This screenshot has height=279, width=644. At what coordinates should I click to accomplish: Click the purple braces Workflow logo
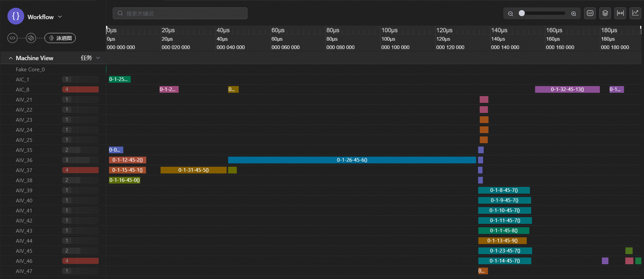15,16
